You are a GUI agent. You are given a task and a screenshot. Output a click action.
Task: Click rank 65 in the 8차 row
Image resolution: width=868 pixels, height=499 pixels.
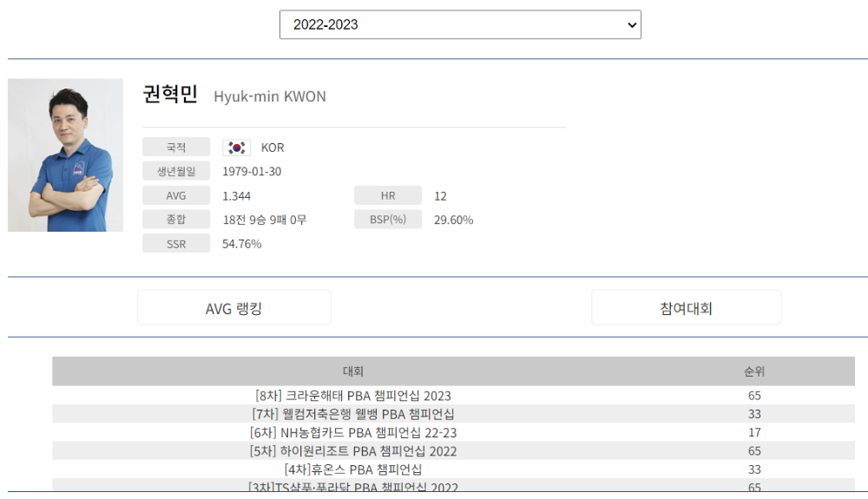[754, 396]
